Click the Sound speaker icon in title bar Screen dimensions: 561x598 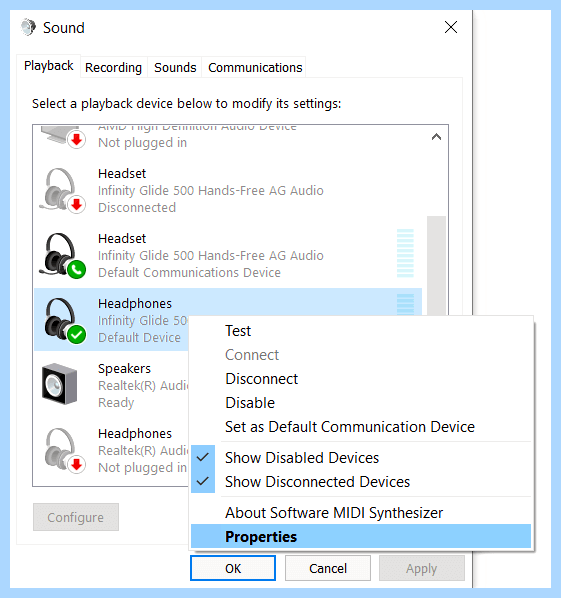click(28, 27)
